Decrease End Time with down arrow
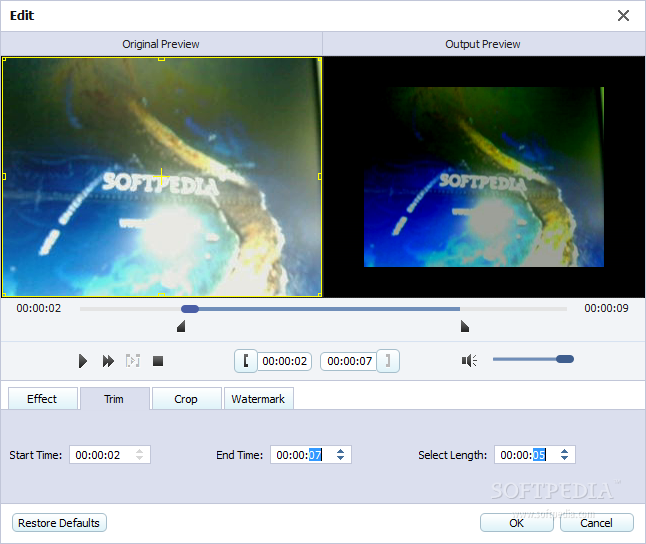Screen dimensions: 646x544 pos(340,458)
